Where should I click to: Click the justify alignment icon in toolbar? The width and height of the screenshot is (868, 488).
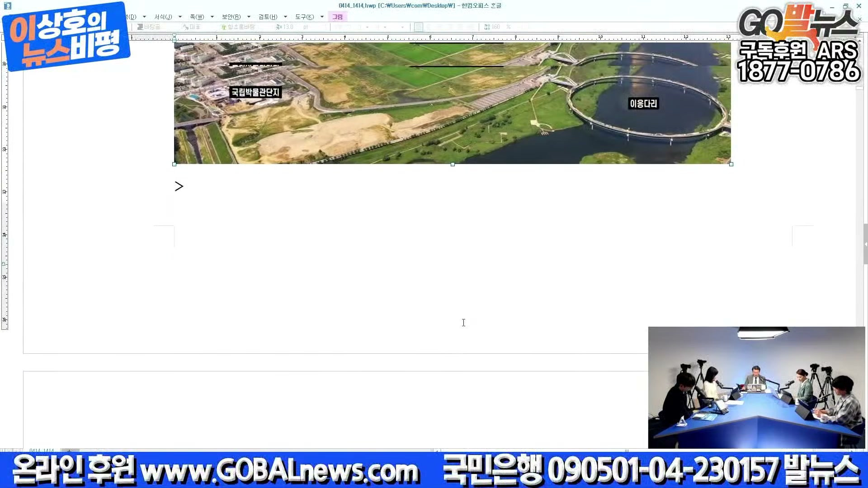tap(419, 27)
